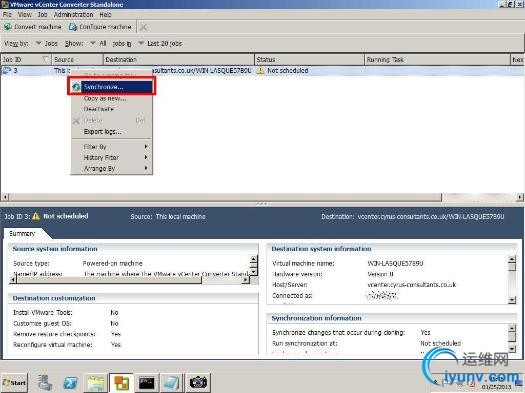Expand the History Filter submenu
This screenshot has height=393, width=525.
pos(111,157)
